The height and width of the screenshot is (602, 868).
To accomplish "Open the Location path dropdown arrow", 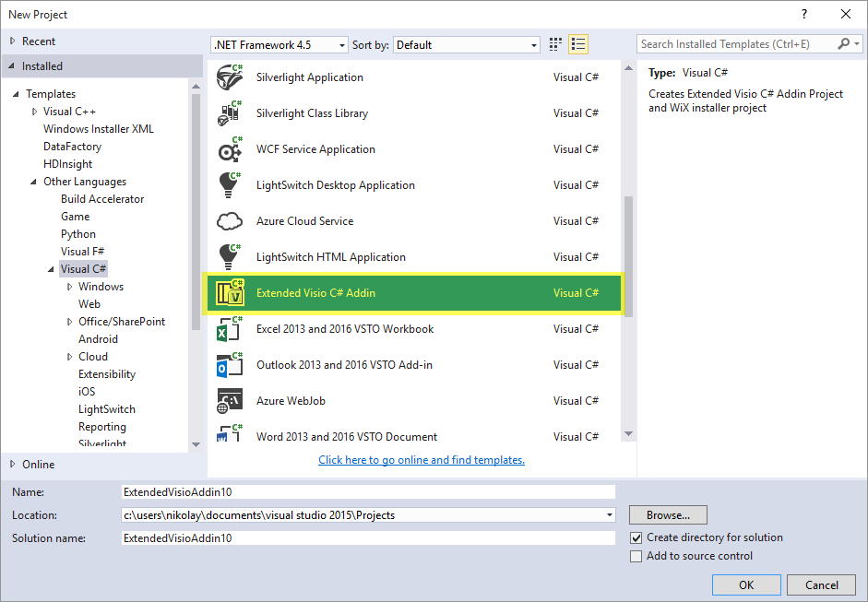I will pyautogui.click(x=609, y=515).
